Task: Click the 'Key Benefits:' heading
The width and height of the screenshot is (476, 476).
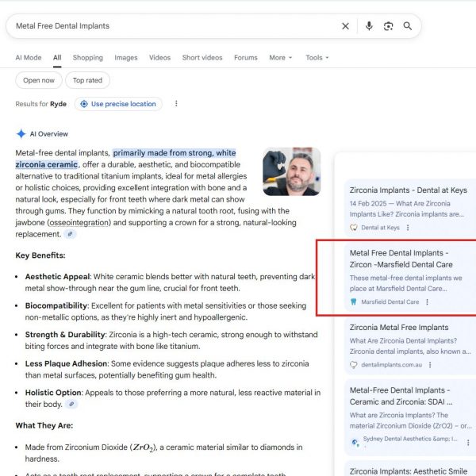Action: pyautogui.click(x=40, y=255)
